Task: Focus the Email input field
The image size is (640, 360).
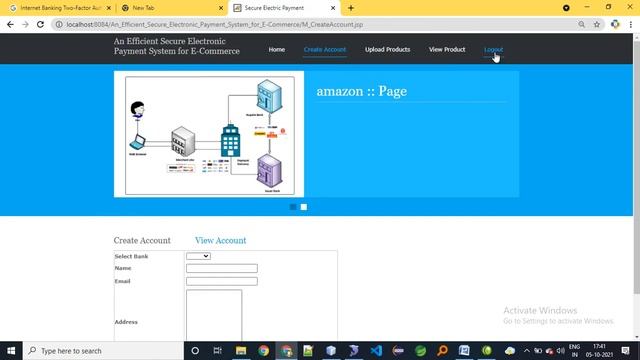Action: click(x=222, y=281)
